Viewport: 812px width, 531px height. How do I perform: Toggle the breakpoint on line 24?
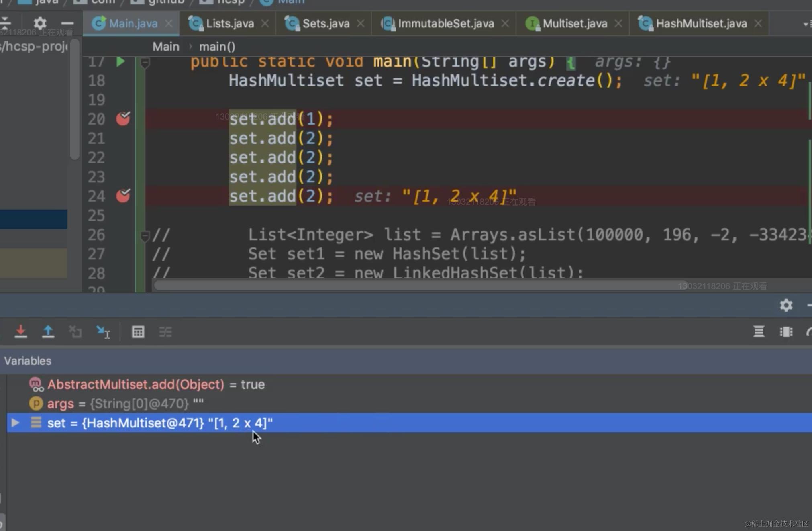(x=123, y=196)
